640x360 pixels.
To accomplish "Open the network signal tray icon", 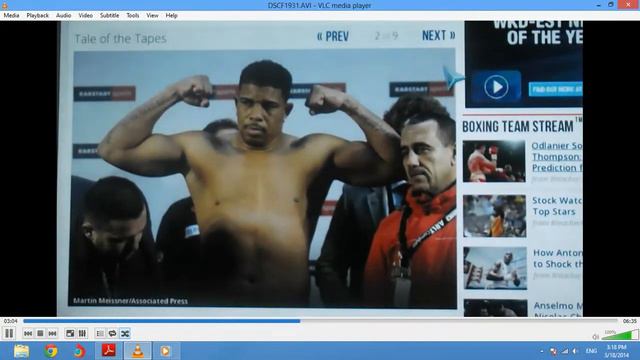I will click(565, 351).
